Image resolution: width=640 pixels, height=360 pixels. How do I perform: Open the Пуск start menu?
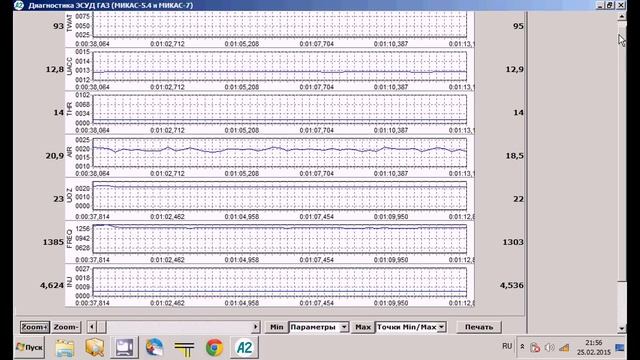[29, 347]
